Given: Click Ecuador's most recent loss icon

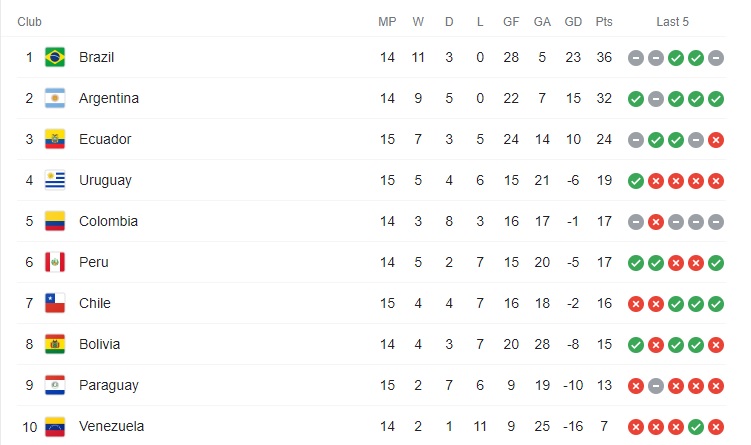Looking at the screenshot, I should pos(716,140).
